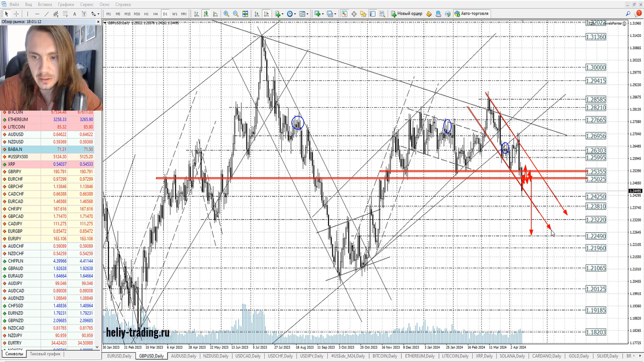Choose the trendline drawing tool

(47, 13)
